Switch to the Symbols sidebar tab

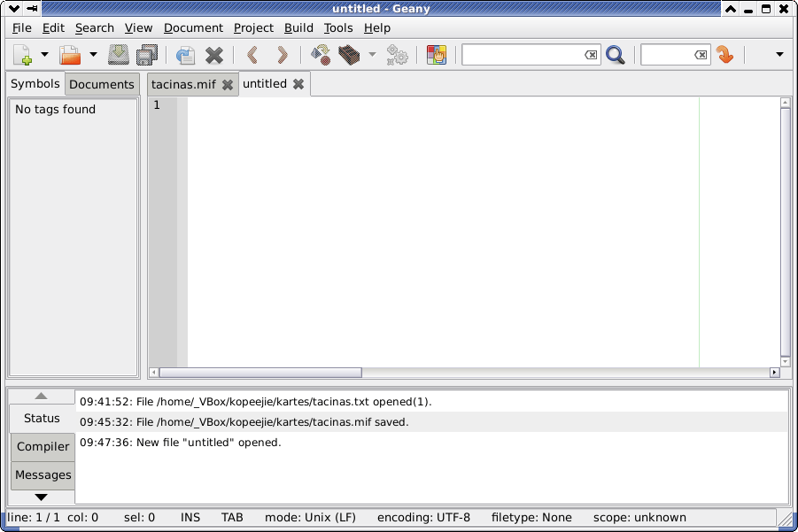35,84
